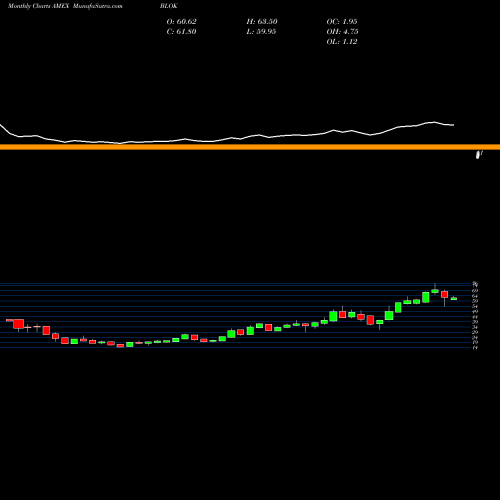Click the 'OH: 4.75' reading
Image resolution: width=500 pixels, height=500 pixels.
(342, 32)
